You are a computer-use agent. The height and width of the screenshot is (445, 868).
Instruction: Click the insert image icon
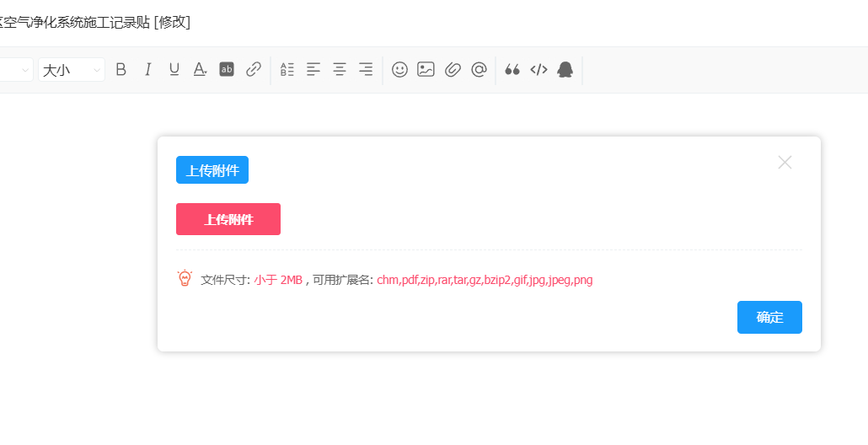point(426,70)
